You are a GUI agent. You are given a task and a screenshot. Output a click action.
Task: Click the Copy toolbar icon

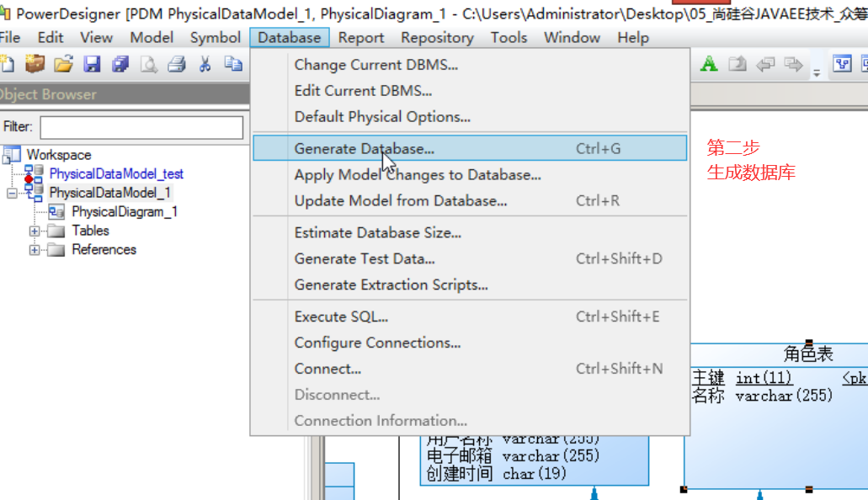233,64
